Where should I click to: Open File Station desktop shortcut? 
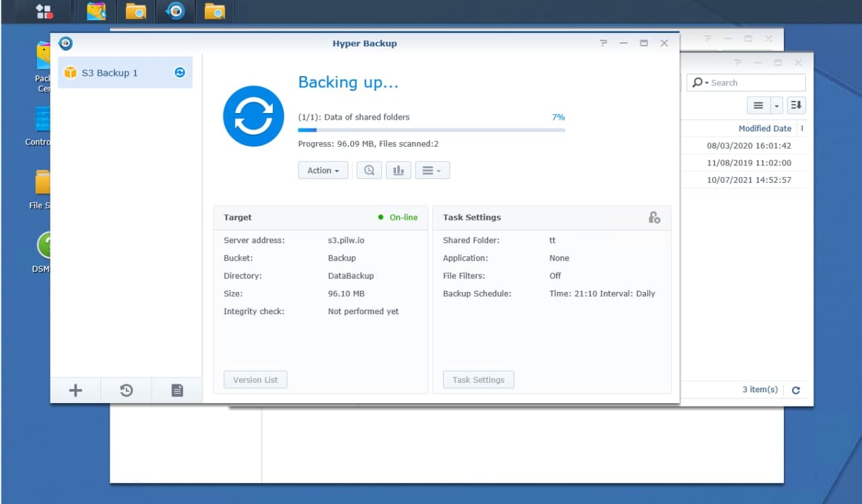pyautogui.click(x=40, y=190)
